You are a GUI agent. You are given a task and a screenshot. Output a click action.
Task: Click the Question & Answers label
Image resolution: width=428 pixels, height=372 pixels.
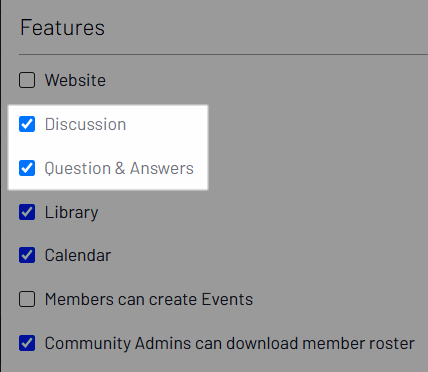point(119,168)
